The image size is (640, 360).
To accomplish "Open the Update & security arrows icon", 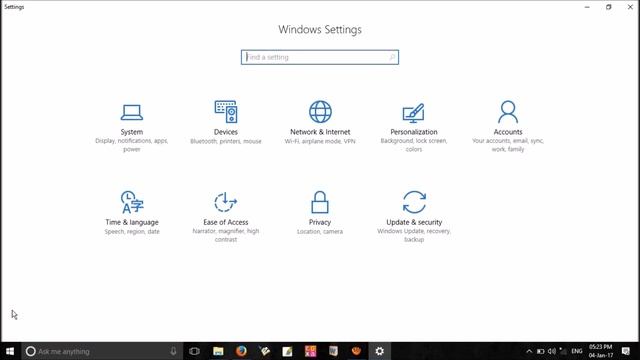I will point(414,202).
